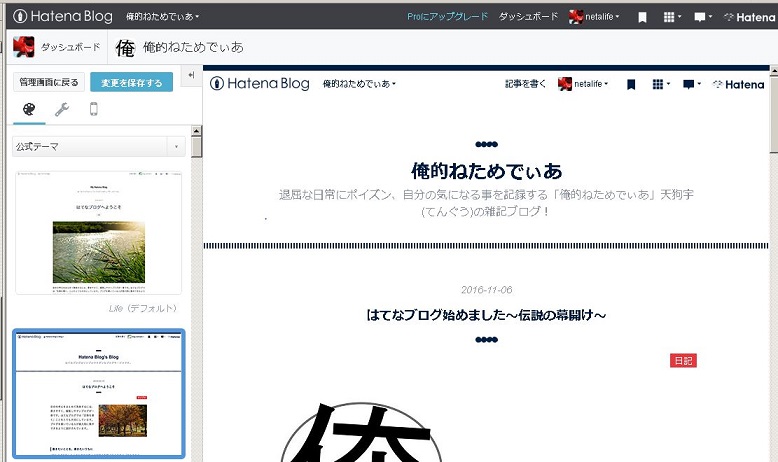Open netalife menu in the preview header
The width and height of the screenshot is (778, 462).
[x=583, y=84]
